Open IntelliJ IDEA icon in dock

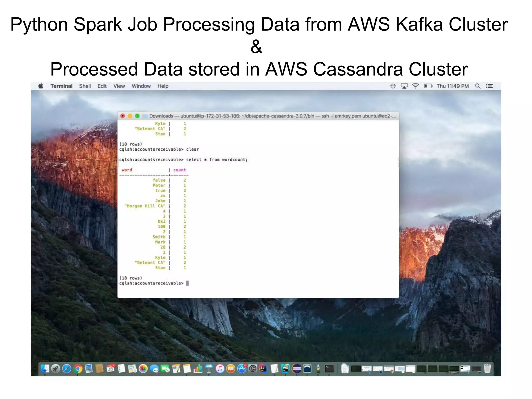coord(264,369)
